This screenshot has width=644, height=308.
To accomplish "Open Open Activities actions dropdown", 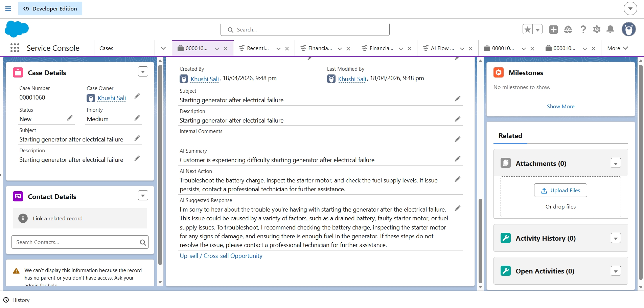I will click(x=616, y=271).
